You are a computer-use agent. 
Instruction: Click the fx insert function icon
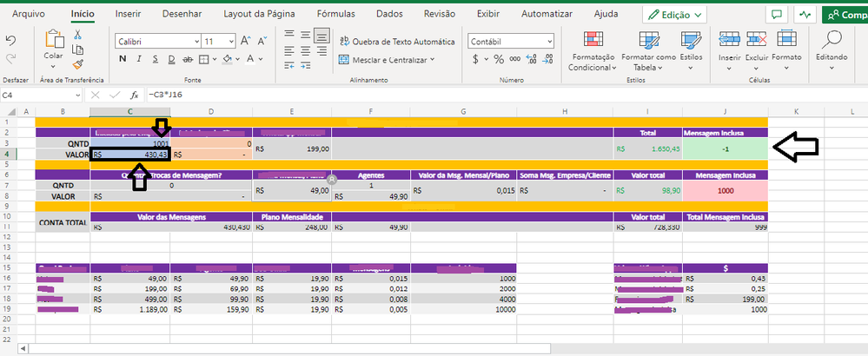pyautogui.click(x=134, y=96)
